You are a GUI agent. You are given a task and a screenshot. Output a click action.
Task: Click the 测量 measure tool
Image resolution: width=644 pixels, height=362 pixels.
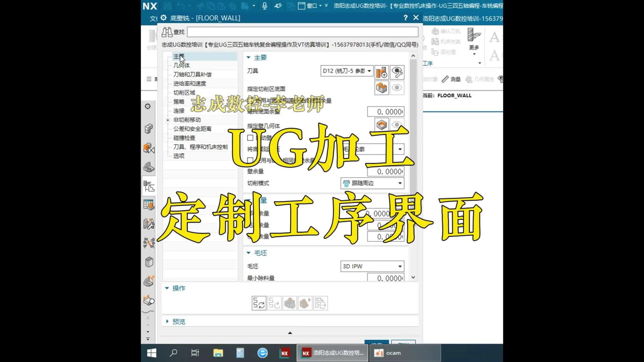[x=455, y=79]
